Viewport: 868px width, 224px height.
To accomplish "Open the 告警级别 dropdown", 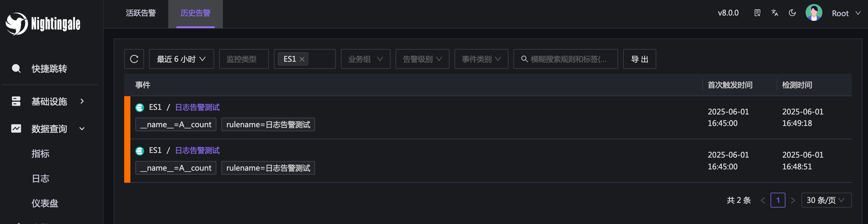I will [422, 59].
